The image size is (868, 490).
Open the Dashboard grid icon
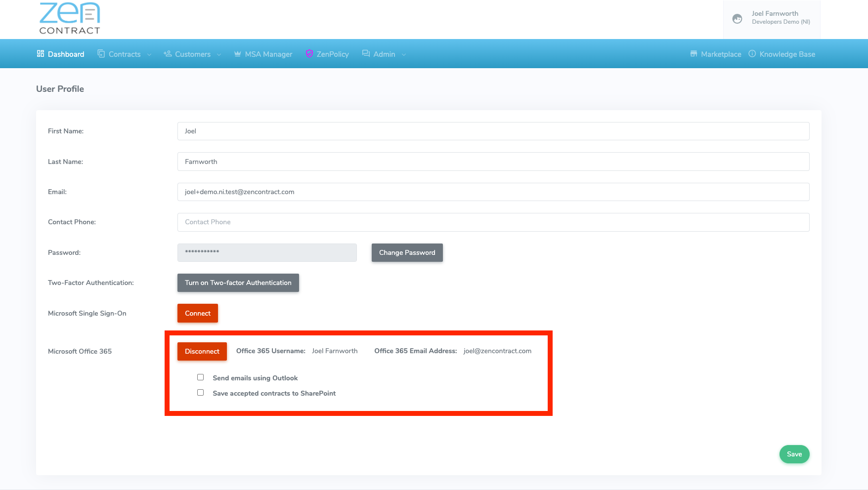click(40, 53)
